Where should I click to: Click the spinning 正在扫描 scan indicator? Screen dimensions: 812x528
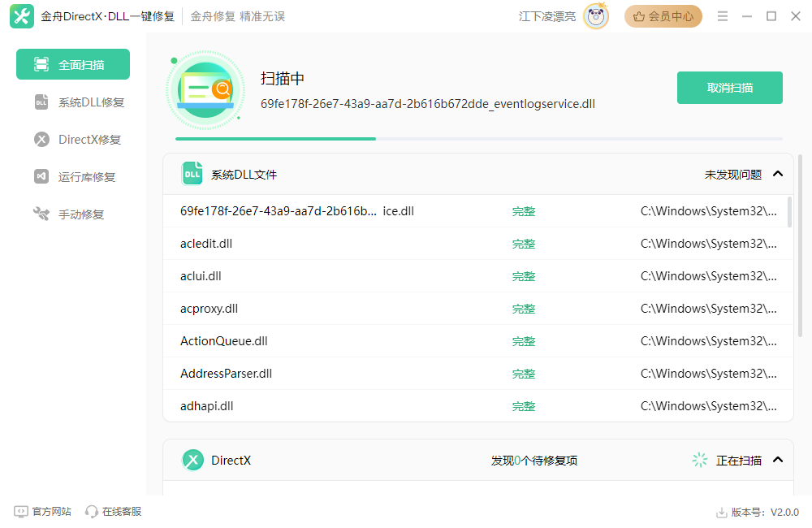(x=699, y=460)
